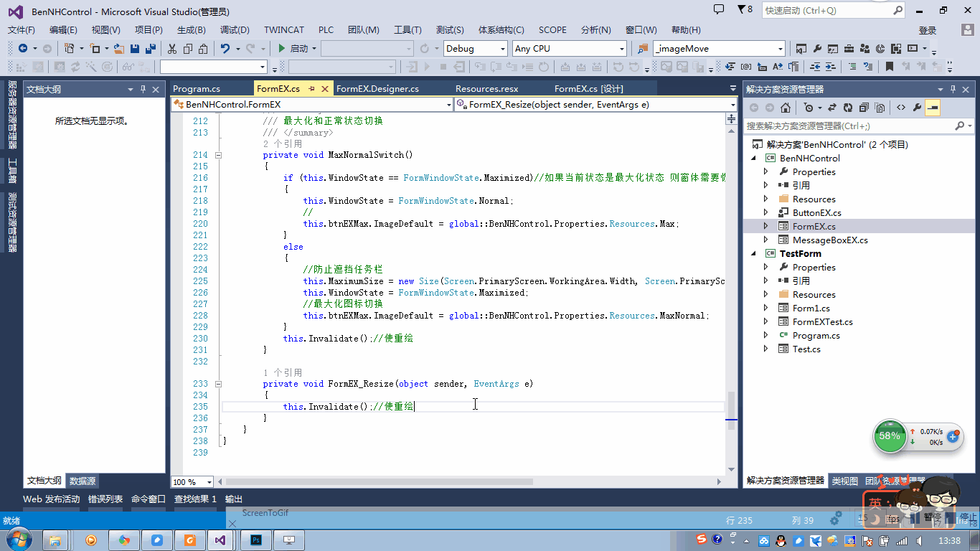Click Collapse All icon in Solution Explorer

[863, 108]
